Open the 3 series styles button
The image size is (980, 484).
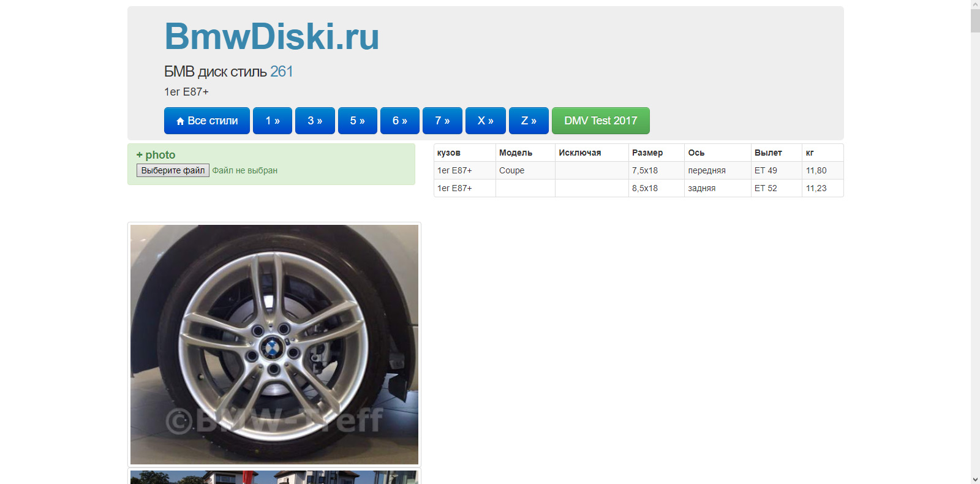tap(315, 121)
